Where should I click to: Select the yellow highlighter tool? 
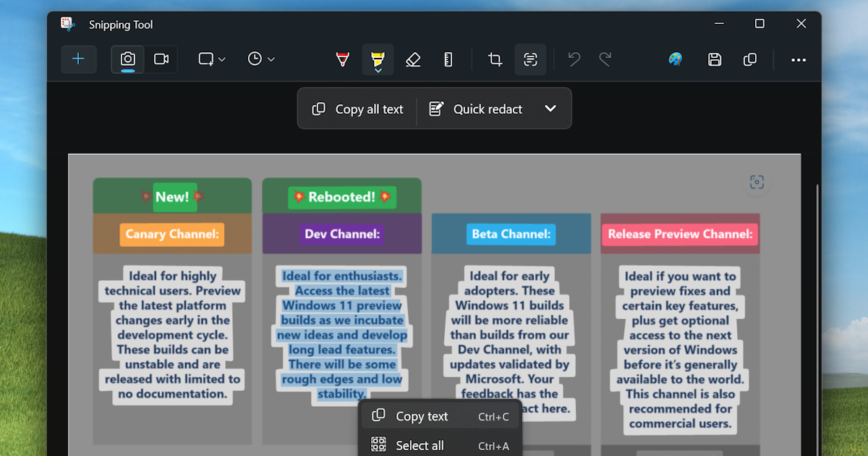378,58
